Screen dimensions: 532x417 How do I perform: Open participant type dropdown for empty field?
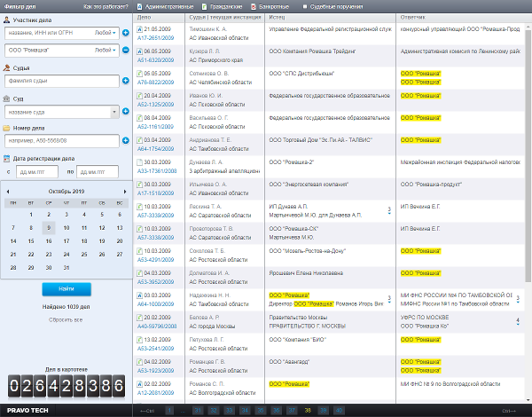[106, 33]
